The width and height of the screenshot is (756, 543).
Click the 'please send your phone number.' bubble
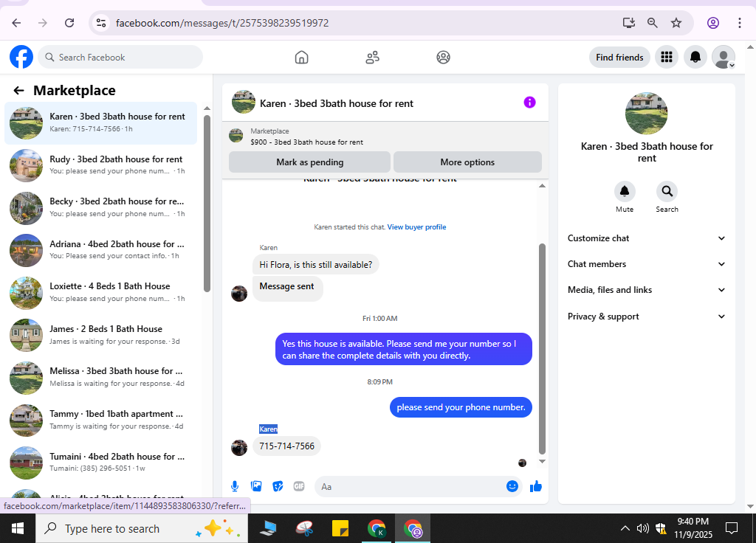click(x=461, y=407)
